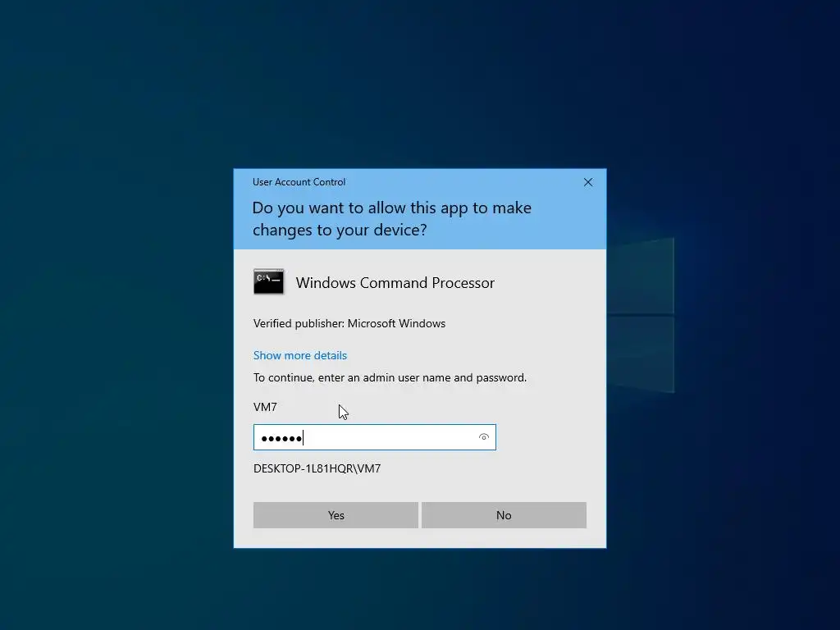Click the 'To continue, enter an admin' instruction text

(390, 377)
